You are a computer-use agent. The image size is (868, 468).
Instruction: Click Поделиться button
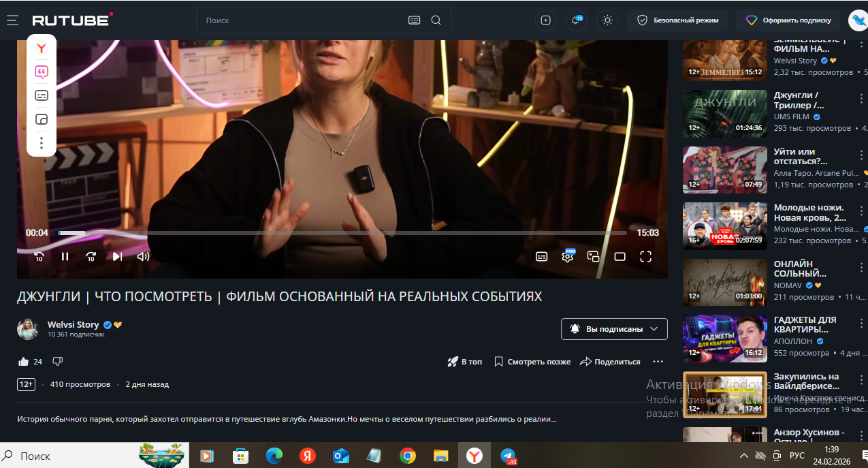pos(610,362)
